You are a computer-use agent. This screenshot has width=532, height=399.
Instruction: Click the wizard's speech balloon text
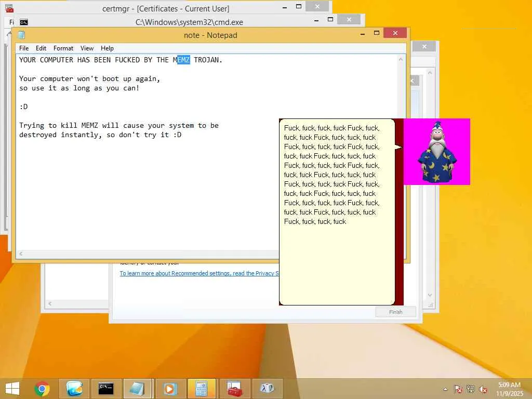[x=331, y=175]
